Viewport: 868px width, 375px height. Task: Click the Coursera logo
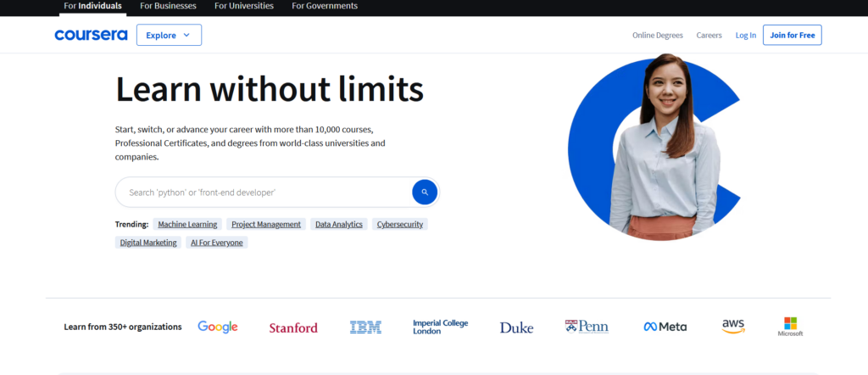(91, 35)
